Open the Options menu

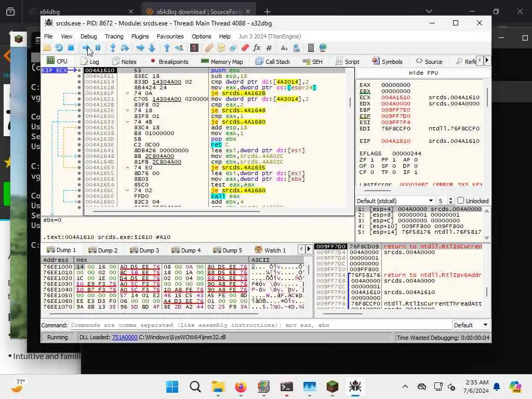201,36
